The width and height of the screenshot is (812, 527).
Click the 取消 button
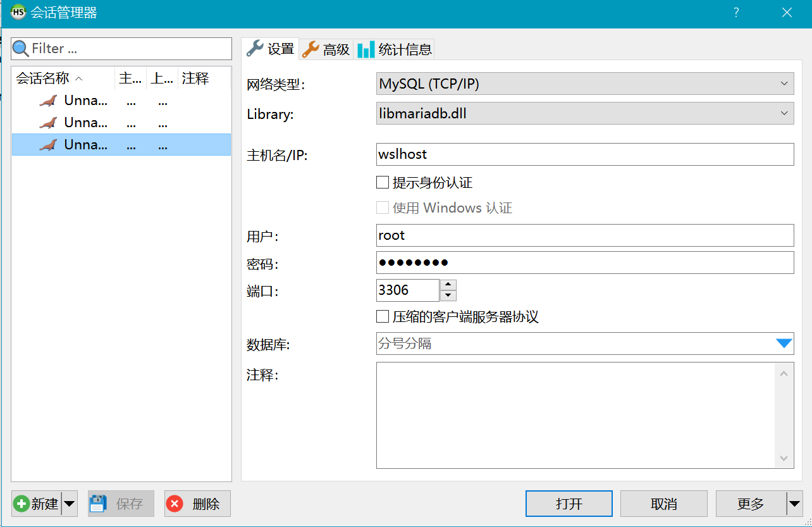coord(663,504)
